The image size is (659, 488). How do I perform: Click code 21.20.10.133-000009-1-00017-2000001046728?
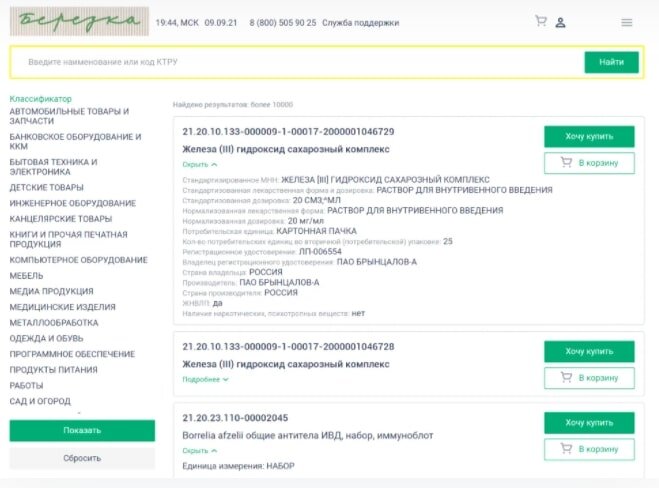point(288,347)
